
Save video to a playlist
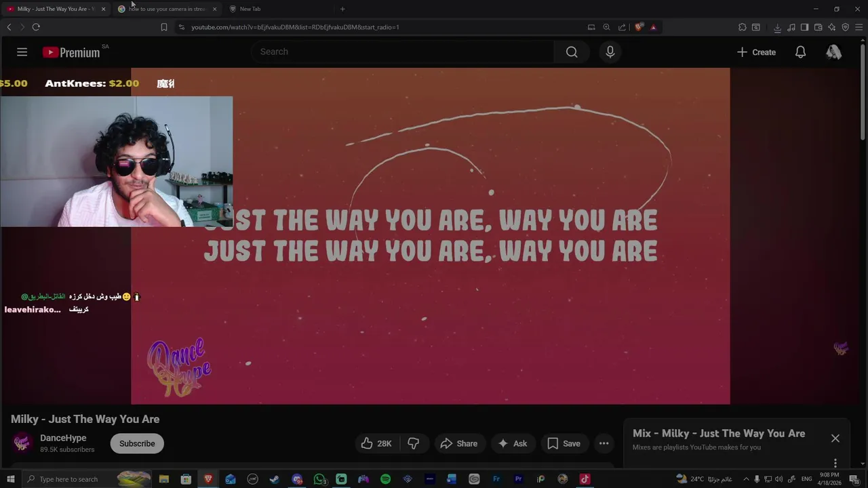(x=564, y=443)
